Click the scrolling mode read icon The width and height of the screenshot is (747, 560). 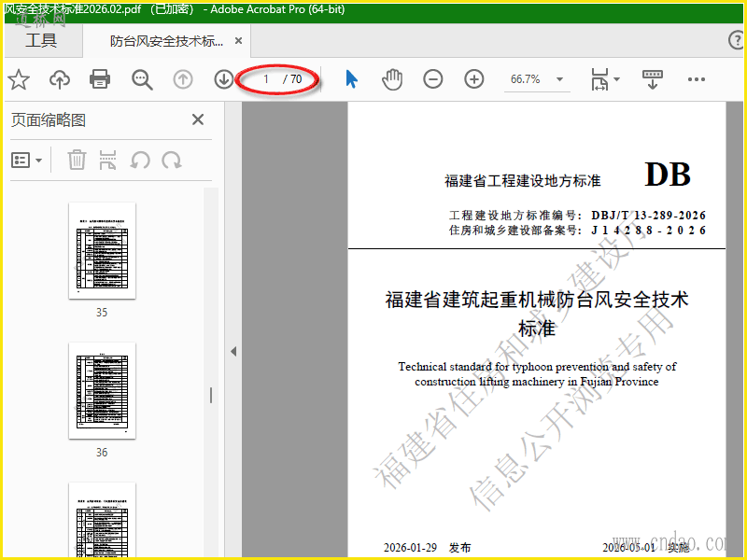click(x=653, y=79)
